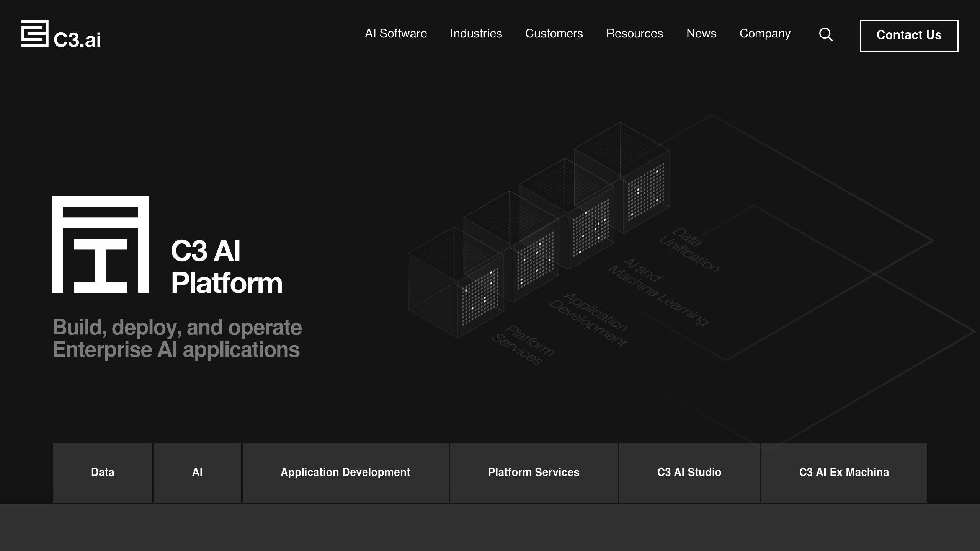Click the Customers navigation link
This screenshot has height=551, width=980.
click(554, 34)
